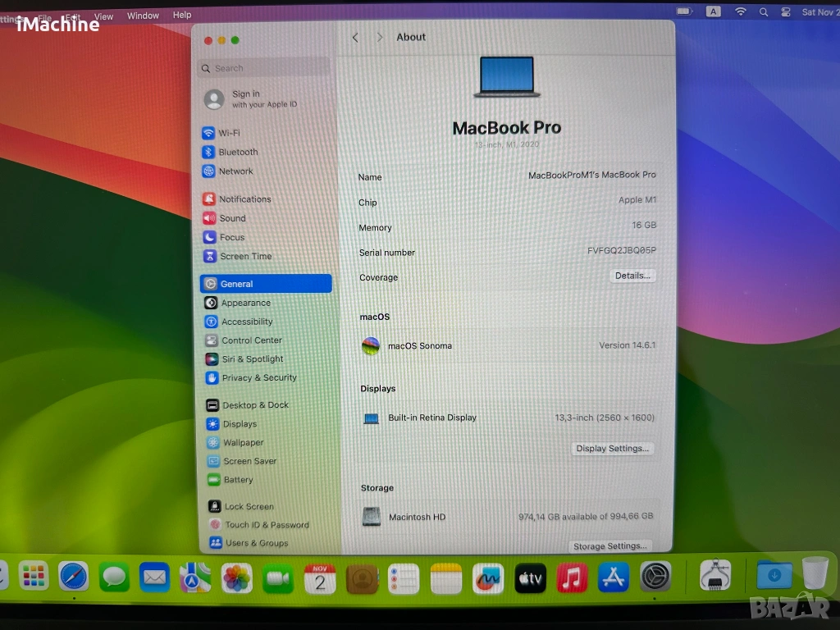This screenshot has height=630, width=840.
Task: Go to Siri & Spotlight settings
Action: (x=252, y=359)
